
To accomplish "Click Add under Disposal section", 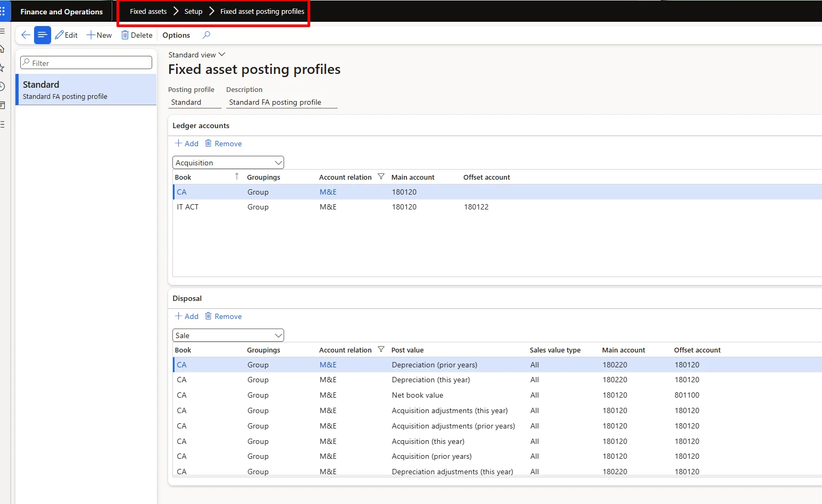I will [187, 316].
